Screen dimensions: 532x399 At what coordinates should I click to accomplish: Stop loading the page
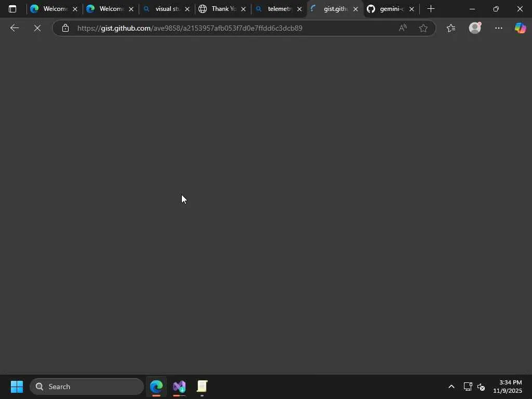[37, 28]
